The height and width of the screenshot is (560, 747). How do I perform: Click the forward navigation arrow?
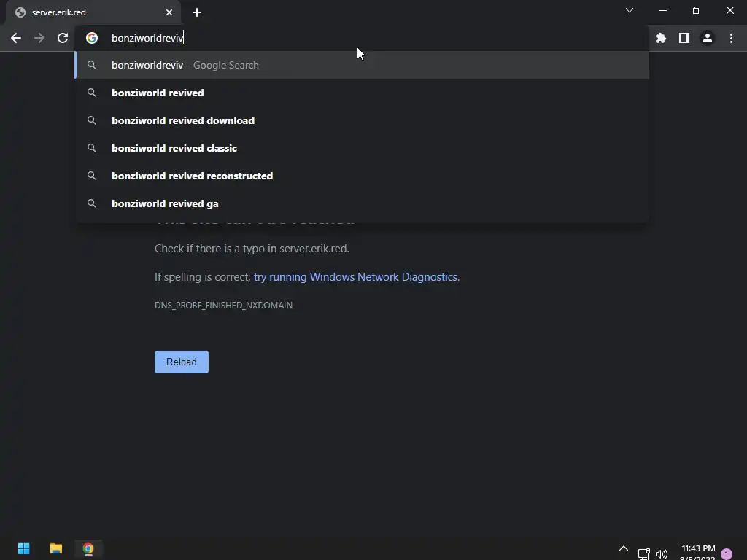[39, 38]
